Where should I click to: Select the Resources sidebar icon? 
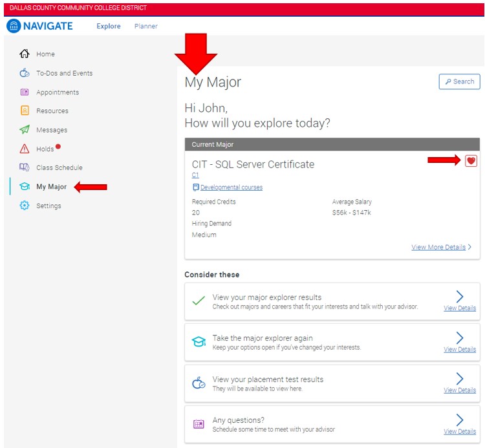coord(25,111)
